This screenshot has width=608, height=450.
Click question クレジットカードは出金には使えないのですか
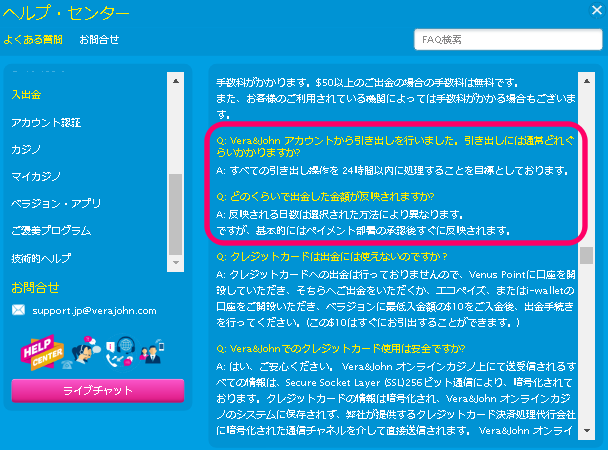coord(332,257)
